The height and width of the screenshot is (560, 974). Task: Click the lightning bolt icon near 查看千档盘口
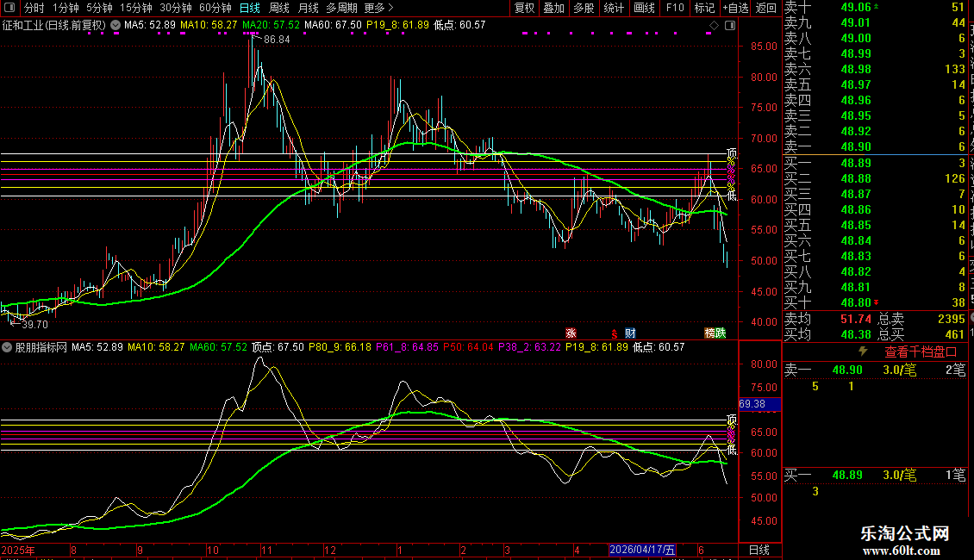[863, 352]
